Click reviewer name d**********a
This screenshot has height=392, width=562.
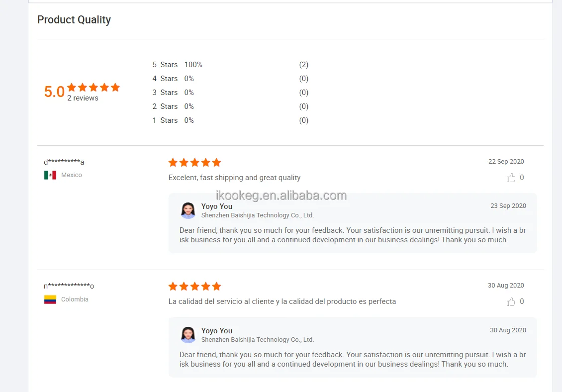[64, 162]
